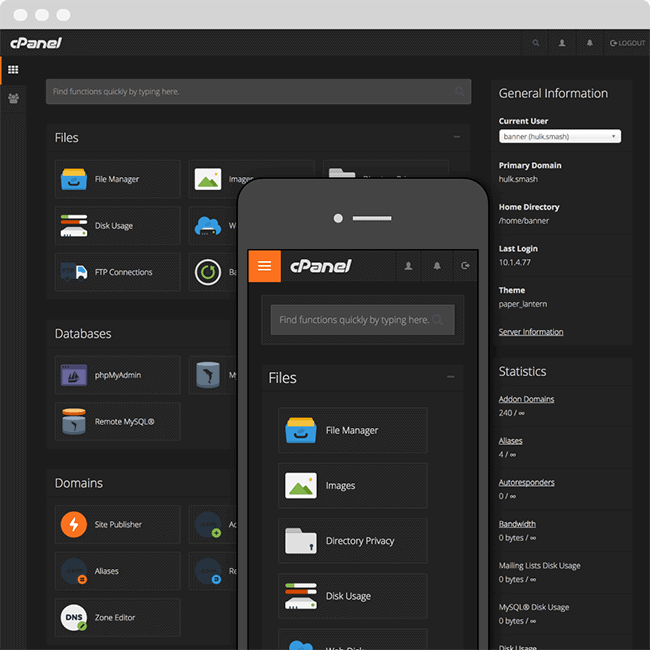Click the Mailing Lists Disk Usage label
This screenshot has width=650, height=650.
click(x=539, y=565)
